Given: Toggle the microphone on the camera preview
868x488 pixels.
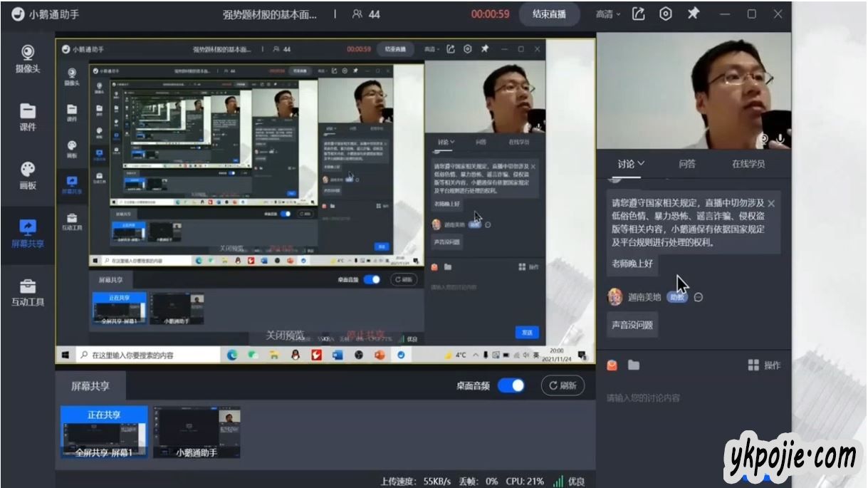Looking at the screenshot, I should click(x=781, y=139).
